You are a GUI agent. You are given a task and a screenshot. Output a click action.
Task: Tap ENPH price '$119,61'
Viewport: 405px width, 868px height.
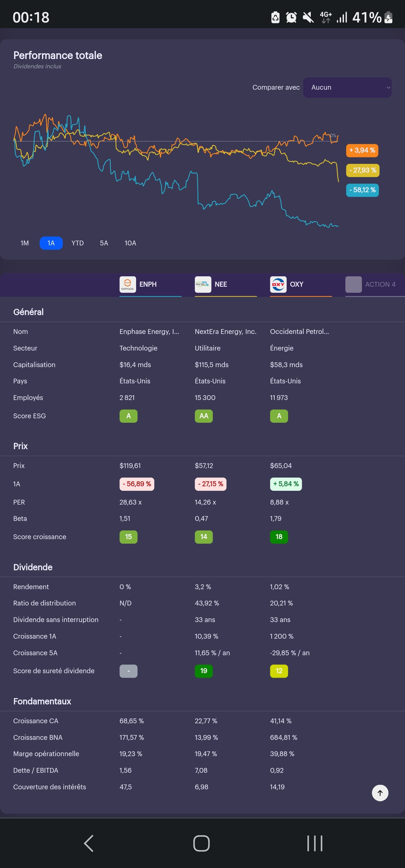click(x=130, y=466)
